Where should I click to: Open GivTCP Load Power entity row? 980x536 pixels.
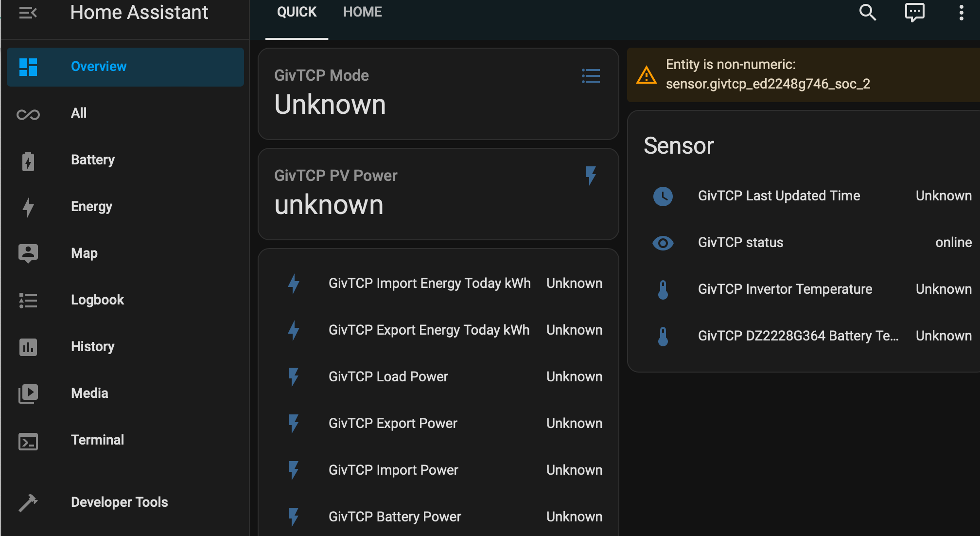tap(438, 377)
